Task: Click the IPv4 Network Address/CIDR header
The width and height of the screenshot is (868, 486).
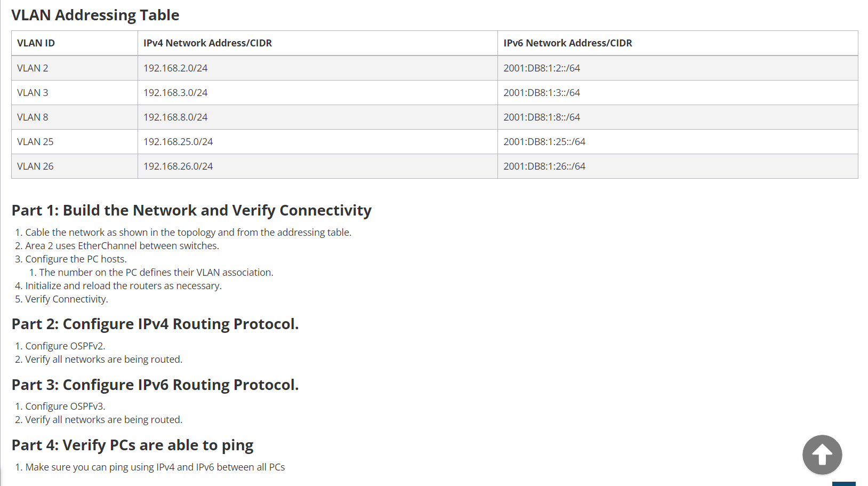Action: tap(207, 43)
